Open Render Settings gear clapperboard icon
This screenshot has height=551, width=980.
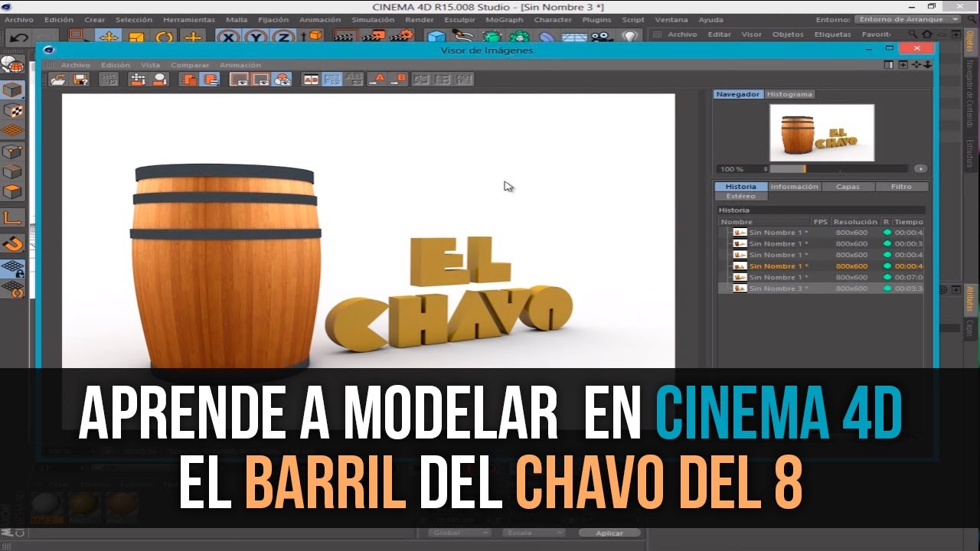click(401, 35)
